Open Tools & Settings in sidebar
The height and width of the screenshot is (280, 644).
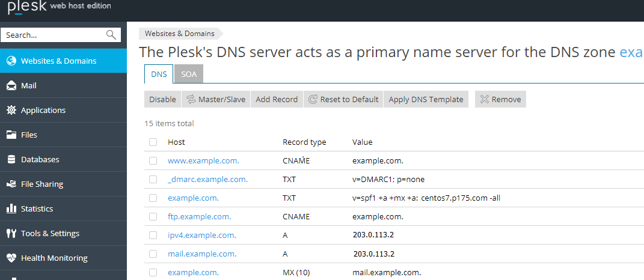click(50, 233)
